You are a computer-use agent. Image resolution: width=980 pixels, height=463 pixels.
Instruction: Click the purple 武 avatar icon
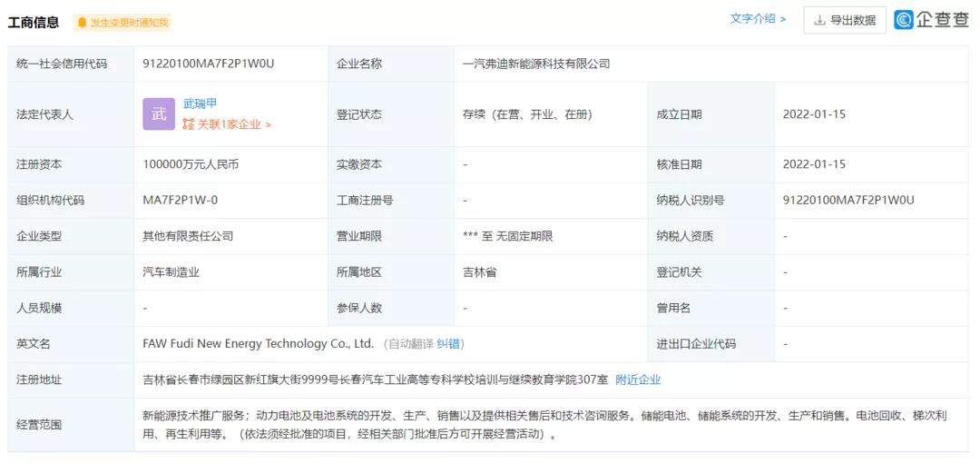[159, 114]
